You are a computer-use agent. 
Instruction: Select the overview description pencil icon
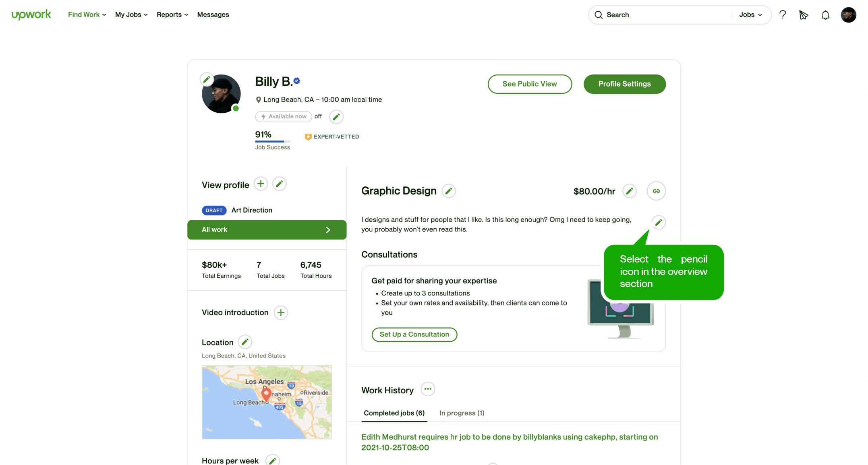pyautogui.click(x=659, y=222)
